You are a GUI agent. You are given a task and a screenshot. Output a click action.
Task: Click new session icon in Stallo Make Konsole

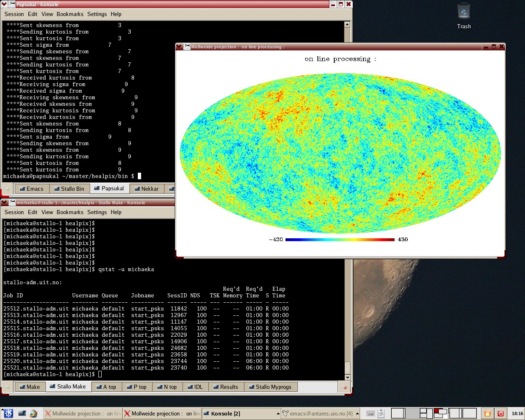(x=7, y=387)
